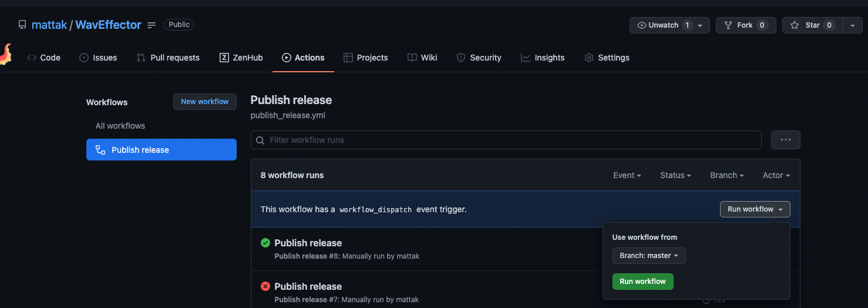Open Publish release run #8
The height and width of the screenshot is (308, 868).
[x=308, y=243]
